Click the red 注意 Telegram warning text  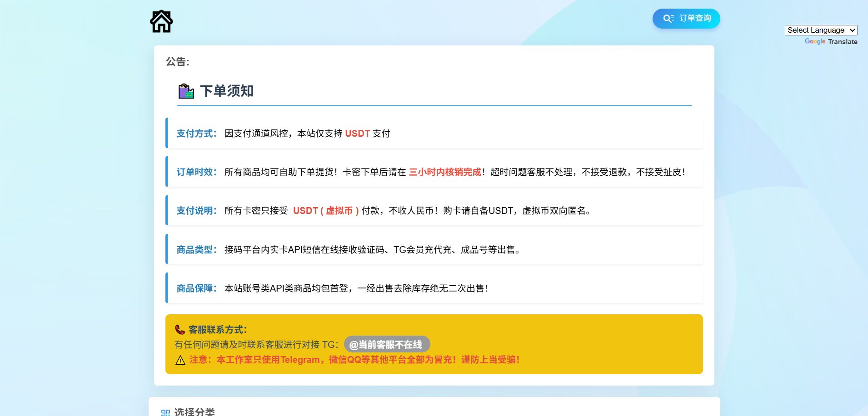point(354,360)
